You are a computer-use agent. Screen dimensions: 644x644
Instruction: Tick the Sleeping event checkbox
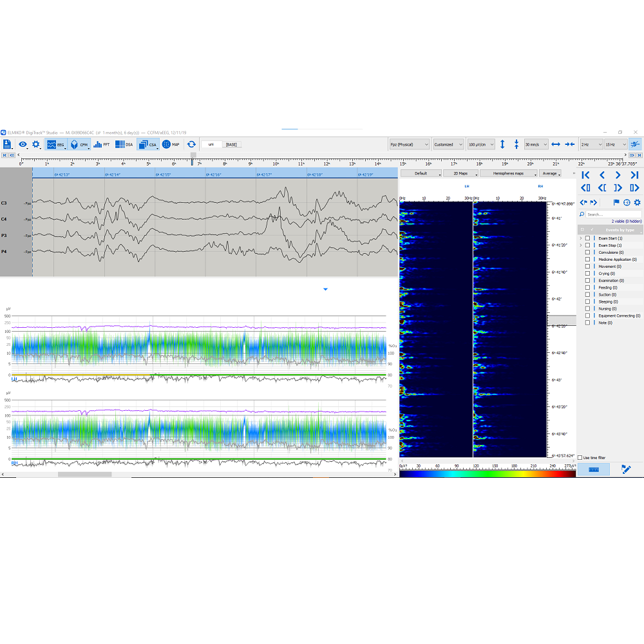(587, 301)
